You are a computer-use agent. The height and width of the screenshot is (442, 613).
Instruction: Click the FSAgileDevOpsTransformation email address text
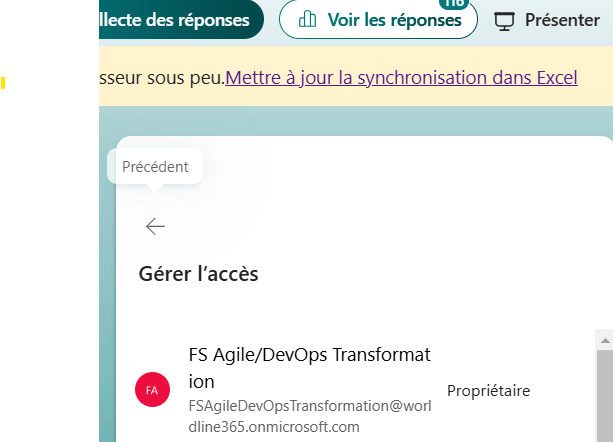click(309, 416)
